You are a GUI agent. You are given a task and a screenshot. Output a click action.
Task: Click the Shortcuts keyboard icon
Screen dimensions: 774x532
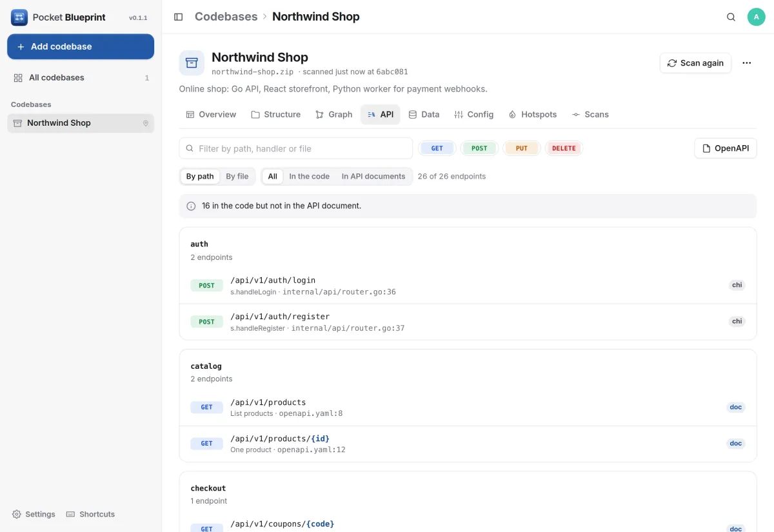click(71, 514)
